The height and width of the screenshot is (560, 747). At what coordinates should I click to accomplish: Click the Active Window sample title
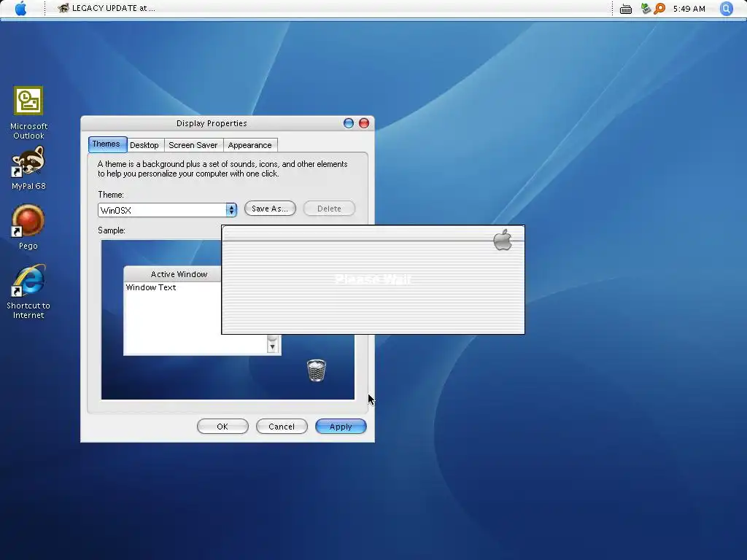coord(179,274)
